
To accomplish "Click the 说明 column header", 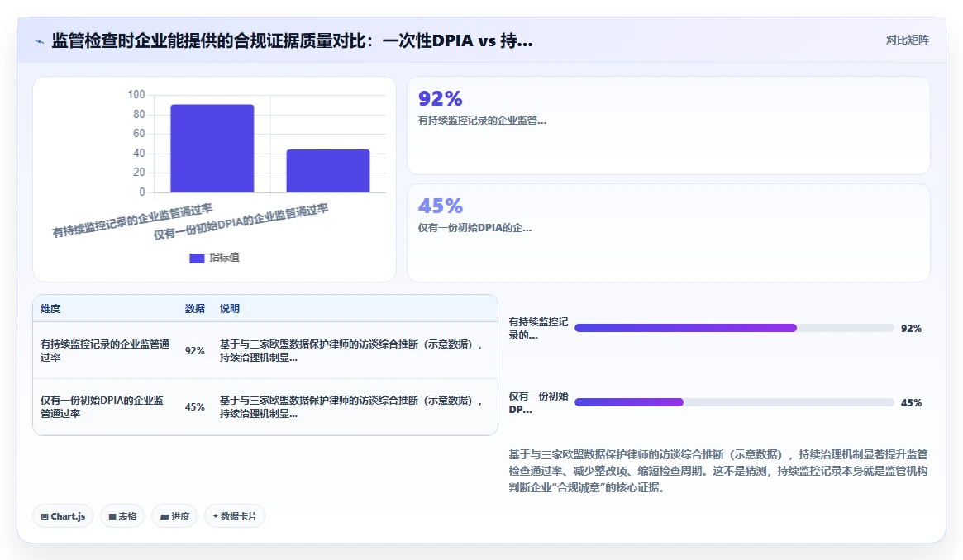I will [x=230, y=309].
